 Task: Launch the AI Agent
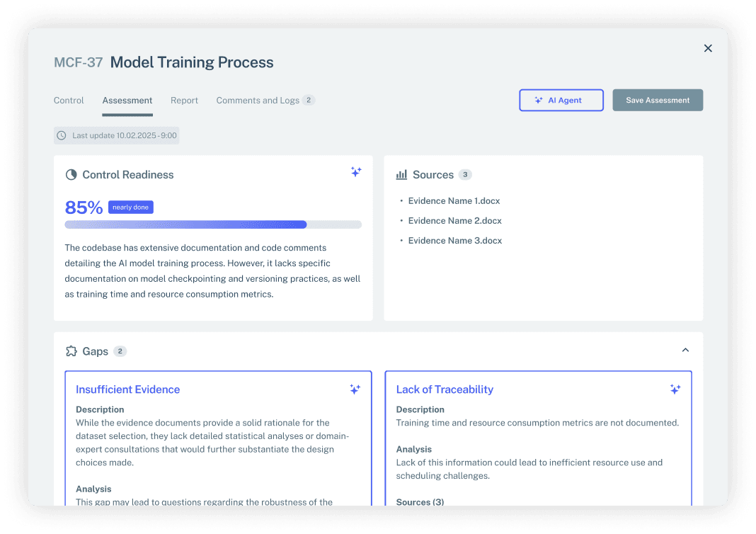pos(561,100)
